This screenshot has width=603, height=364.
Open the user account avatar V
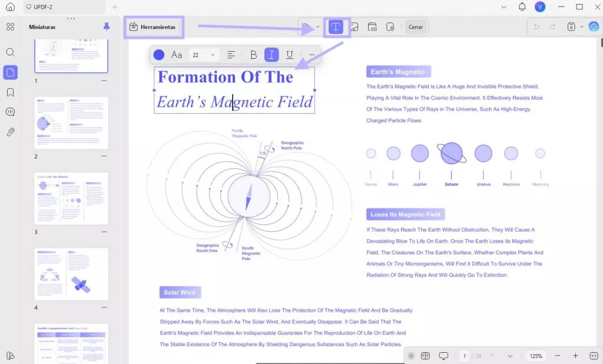(540, 7)
